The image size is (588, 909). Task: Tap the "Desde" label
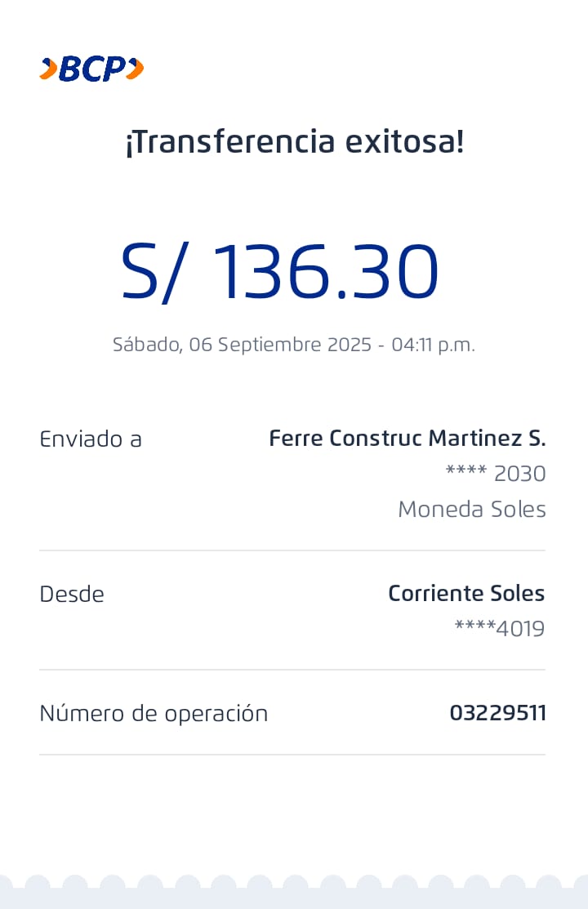pyautogui.click(x=72, y=595)
